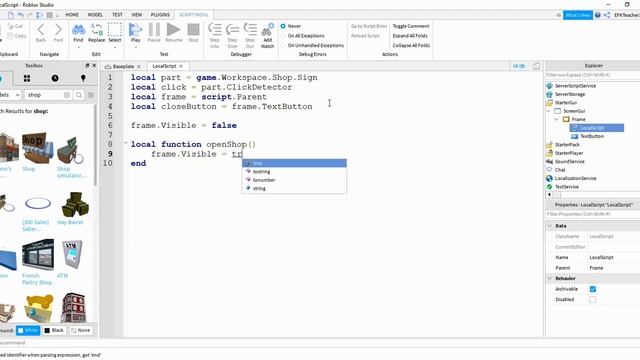Image resolution: width=640 pixels, height=360 pixels.
Task: Set Toolbox background to White
Action: 28,330
